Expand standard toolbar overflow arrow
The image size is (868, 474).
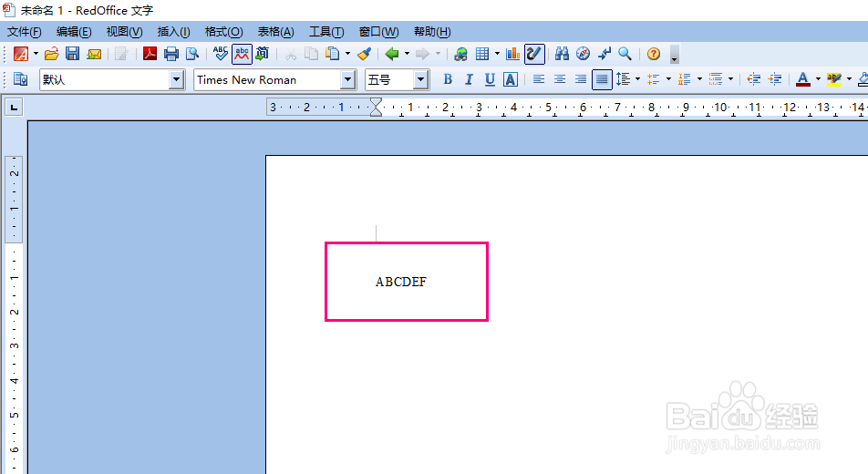(x=674, y=55)
